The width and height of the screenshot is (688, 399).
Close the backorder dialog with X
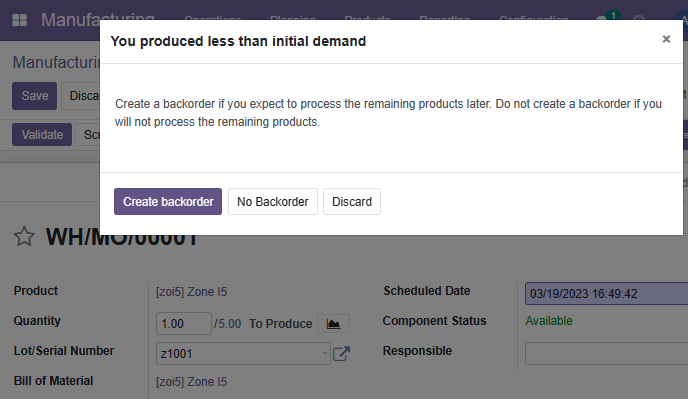pos(666,39)
